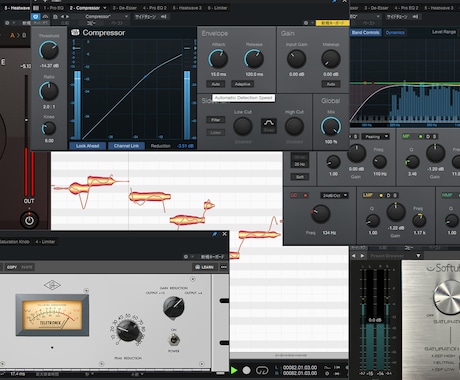Switch to the 1 - Pro EQ insert tab
The width and height of the screenshot is (460, 380).
click(x=53, y=8)
